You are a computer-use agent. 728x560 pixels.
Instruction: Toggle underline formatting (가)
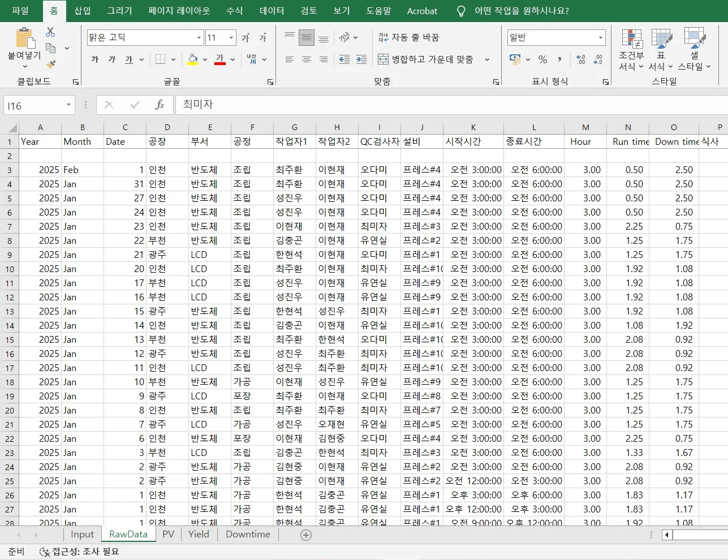pos(129,59)
